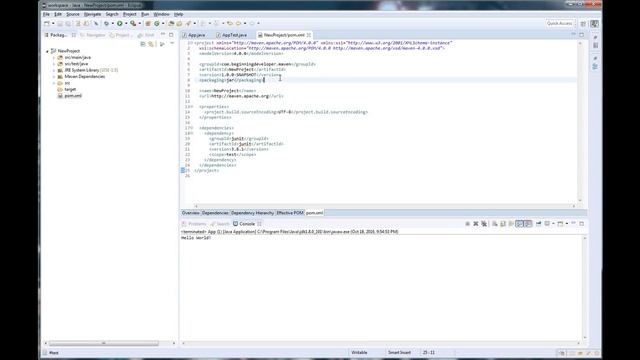Maximize the Console panel
Image resolution: width=640 pixels, height=360 pixels.
[x=582, y=223]
